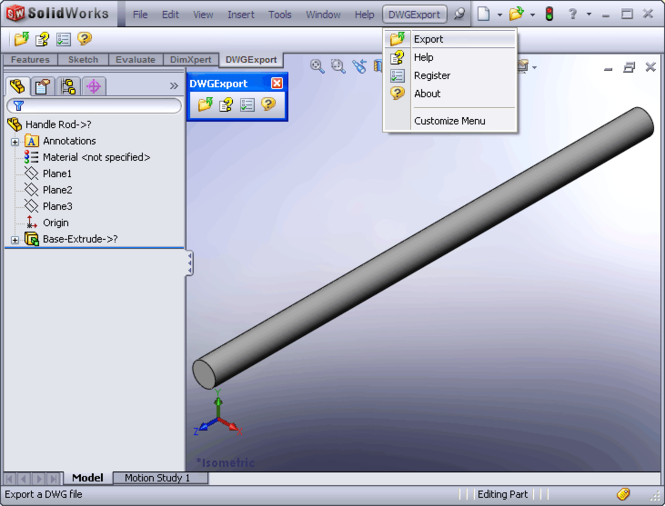Click Help icon in floating DWGExport toolbar
The height and width of the screenshot is (506, 665).
click(226, 104)
